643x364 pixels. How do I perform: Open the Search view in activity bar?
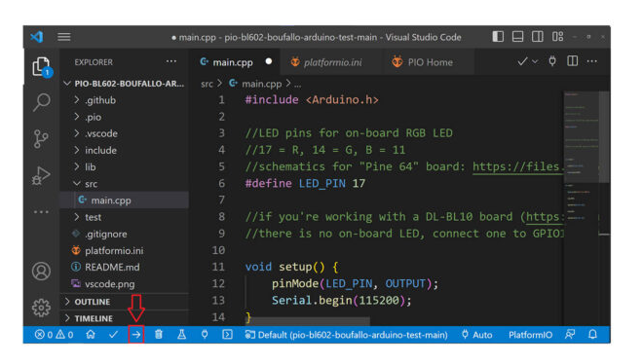click(41, 102)
